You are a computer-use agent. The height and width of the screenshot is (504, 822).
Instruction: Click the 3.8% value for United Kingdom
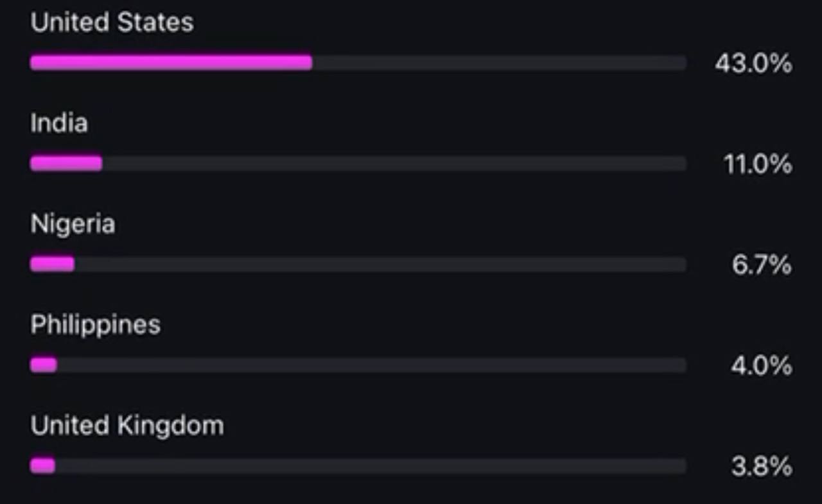(761, 467)
